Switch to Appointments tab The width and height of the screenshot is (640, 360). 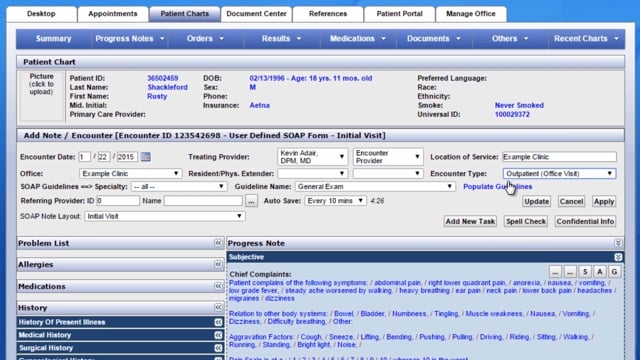113,14
